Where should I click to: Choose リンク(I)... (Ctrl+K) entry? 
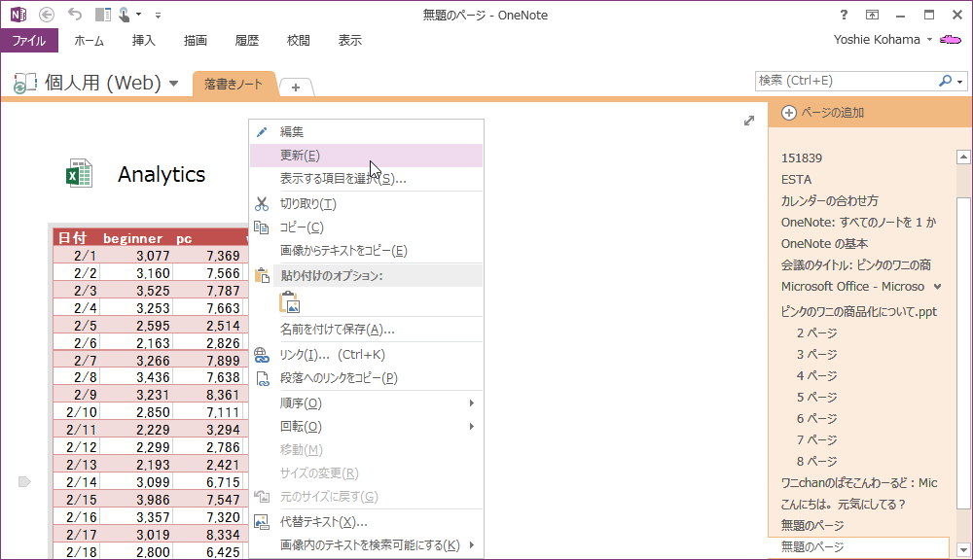tap(366, 355)
